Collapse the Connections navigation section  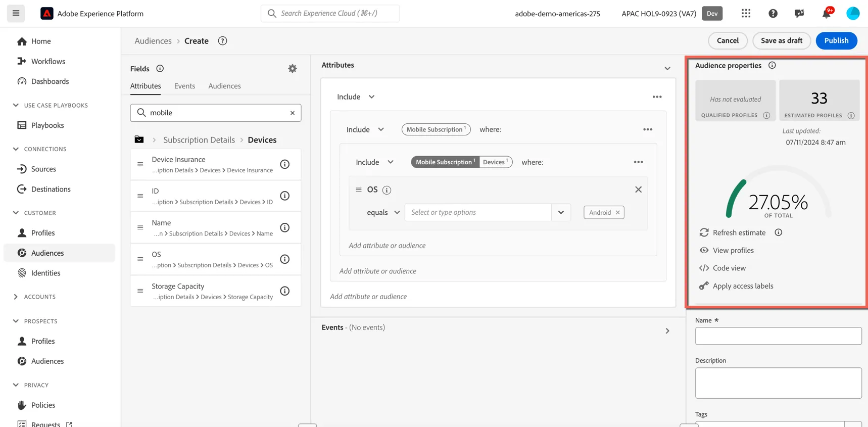click(16, 149)
